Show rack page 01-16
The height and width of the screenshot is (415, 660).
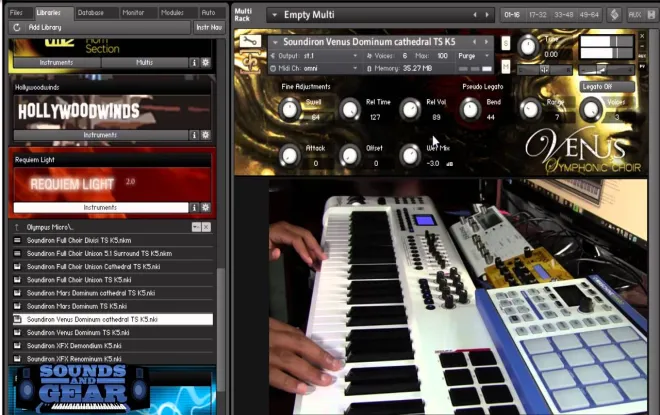(512, 15)
